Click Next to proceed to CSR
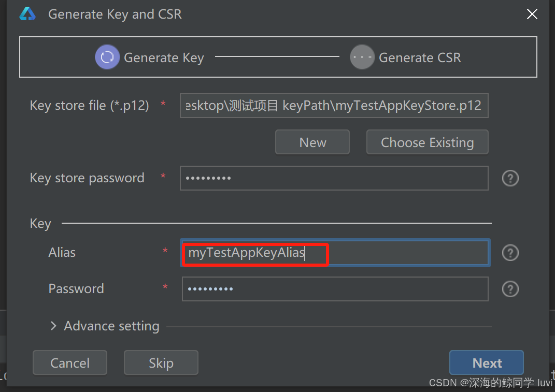Viewport: 555px width, 392px height. point(486,362)
